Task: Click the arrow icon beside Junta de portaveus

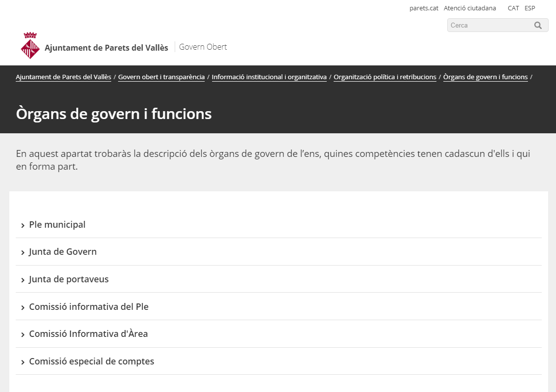Action: coord(23,280)
